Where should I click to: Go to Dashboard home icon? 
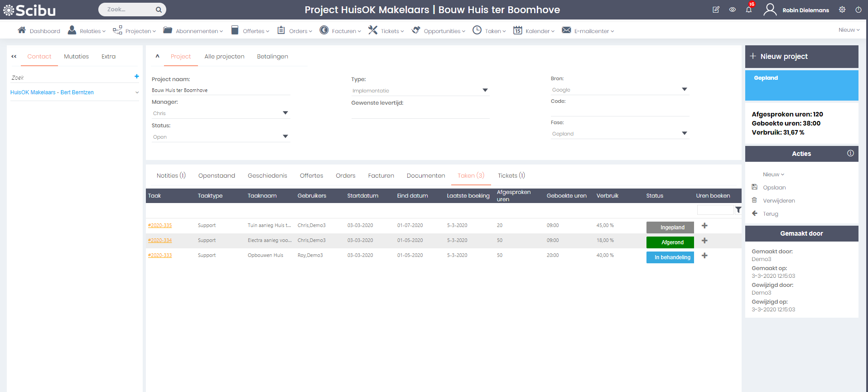(22, 30)
